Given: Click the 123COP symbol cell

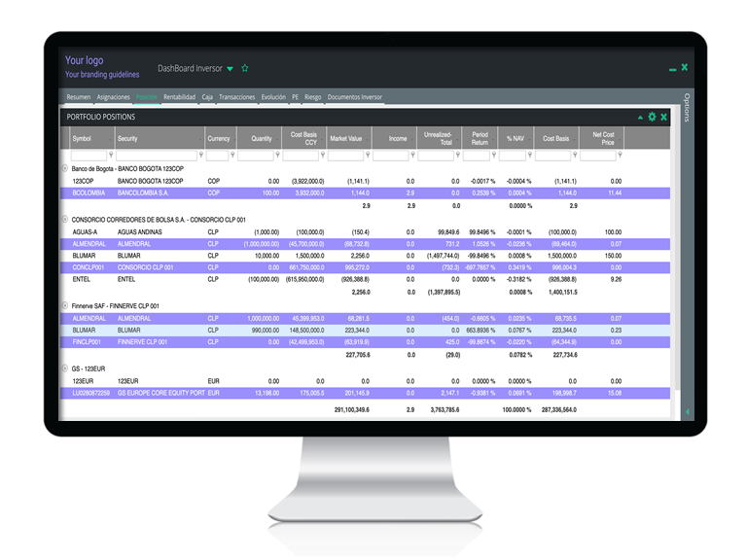Looking at the screenshot, I should point(83,181).
